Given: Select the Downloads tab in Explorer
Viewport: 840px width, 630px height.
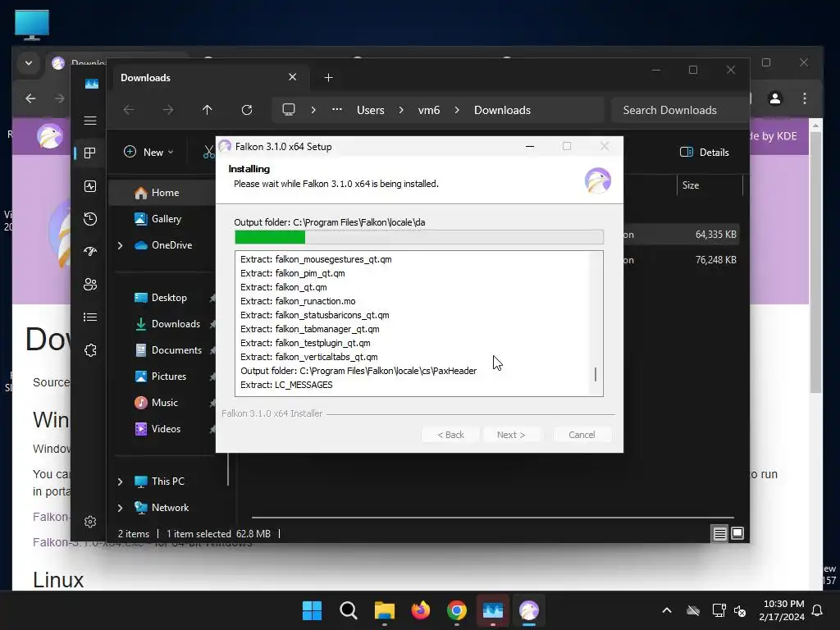Looking at the screenshot, I should pyautogui.click(x=209, y=78).
